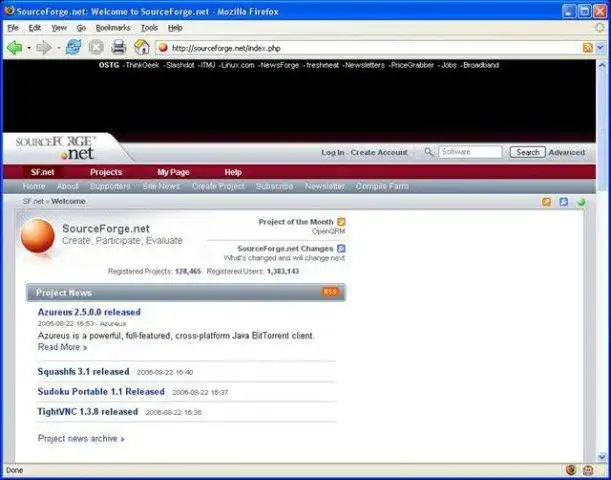The image size is (611, 480).
Task: Click the green globe icon at right
Action: tap(581, 202)
